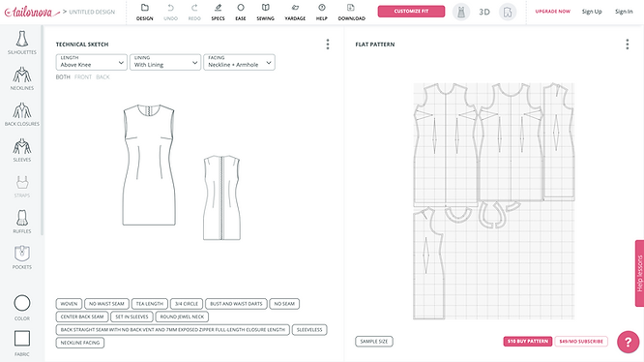
Task: Select the Front sketch view
Action: (x=83, y=76)
